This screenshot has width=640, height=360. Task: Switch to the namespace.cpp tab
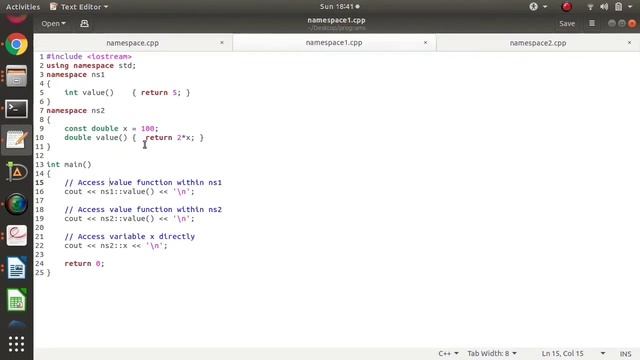tap(133, 43)
